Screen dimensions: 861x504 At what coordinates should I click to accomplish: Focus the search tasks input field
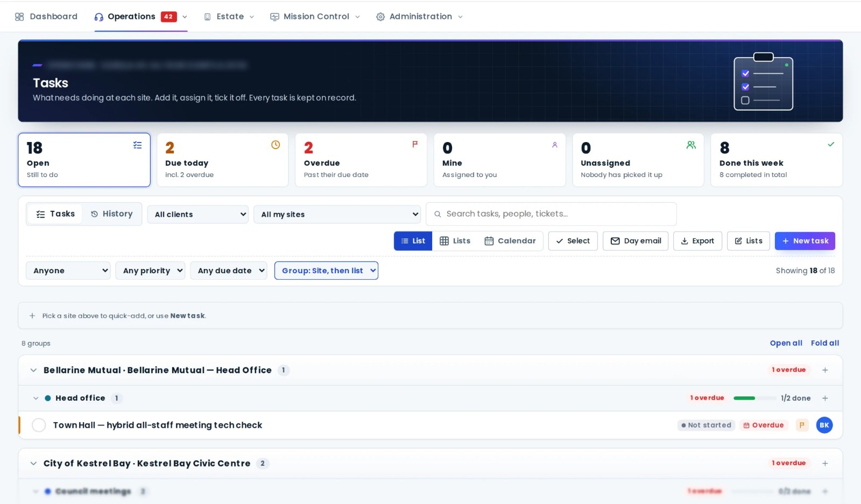[x=551, y=214]
